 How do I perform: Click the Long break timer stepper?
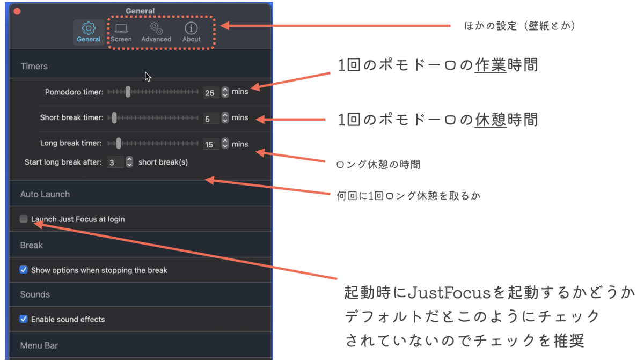(x=225, y=144)
